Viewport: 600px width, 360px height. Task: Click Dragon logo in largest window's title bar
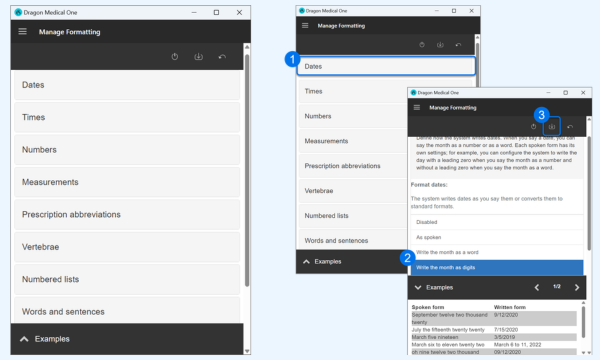[x=18, y=12]
